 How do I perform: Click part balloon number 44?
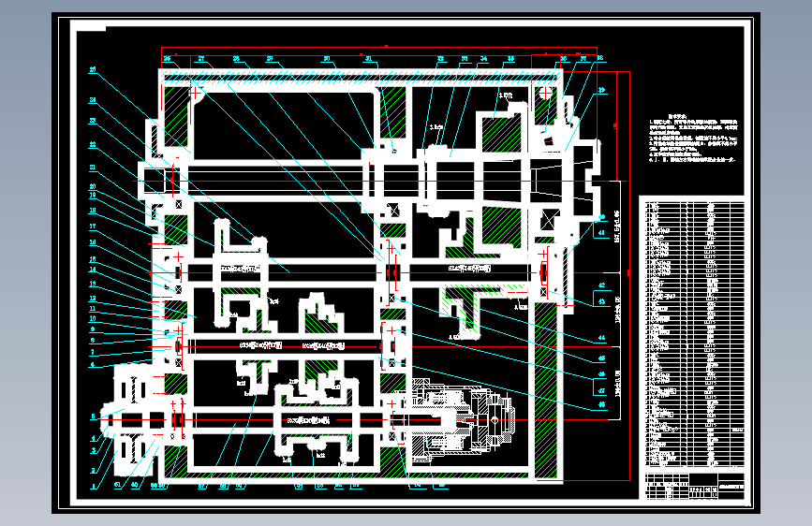coord(602,338)
